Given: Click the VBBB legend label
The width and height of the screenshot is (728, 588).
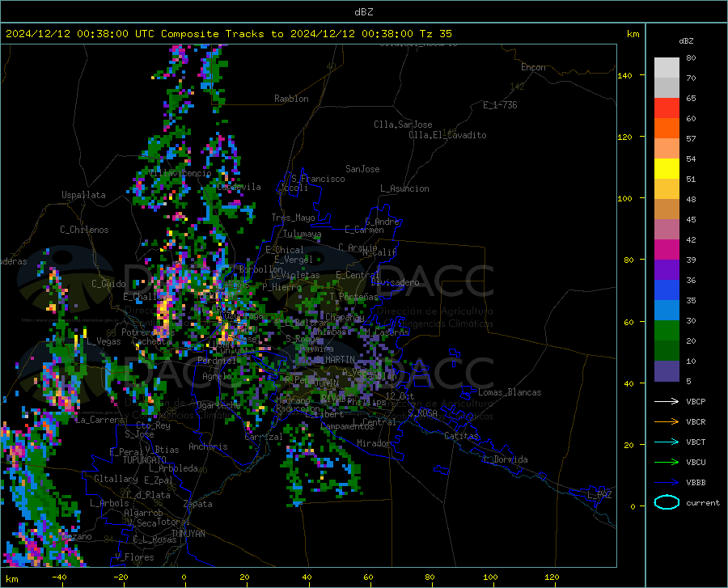Looking at the screenshot, I should (696, 482).
